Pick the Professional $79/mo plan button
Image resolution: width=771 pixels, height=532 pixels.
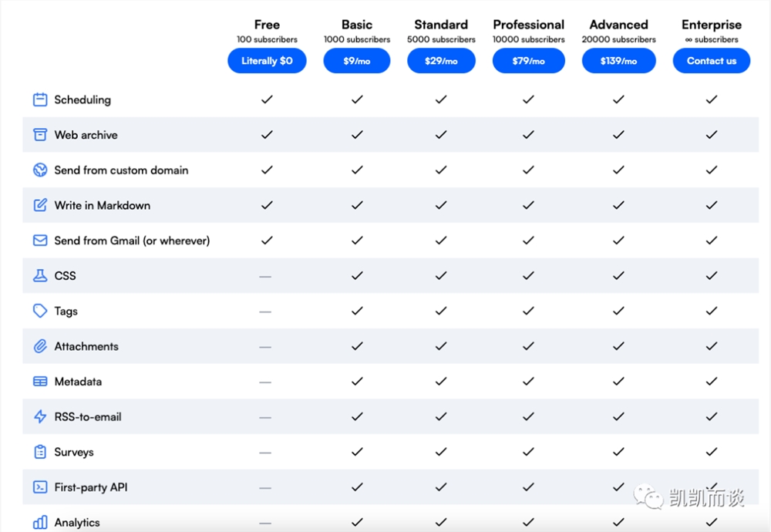click(x=529, y=60)
